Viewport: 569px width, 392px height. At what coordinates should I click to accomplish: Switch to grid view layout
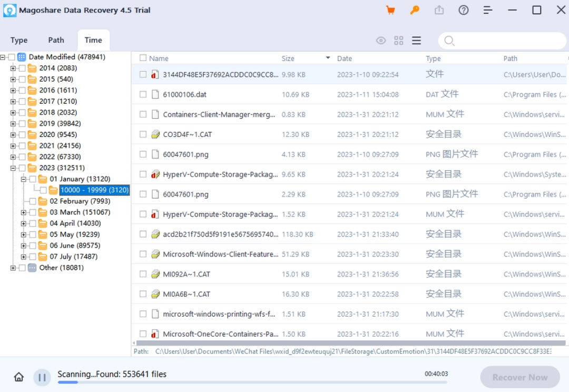(398, 40)
